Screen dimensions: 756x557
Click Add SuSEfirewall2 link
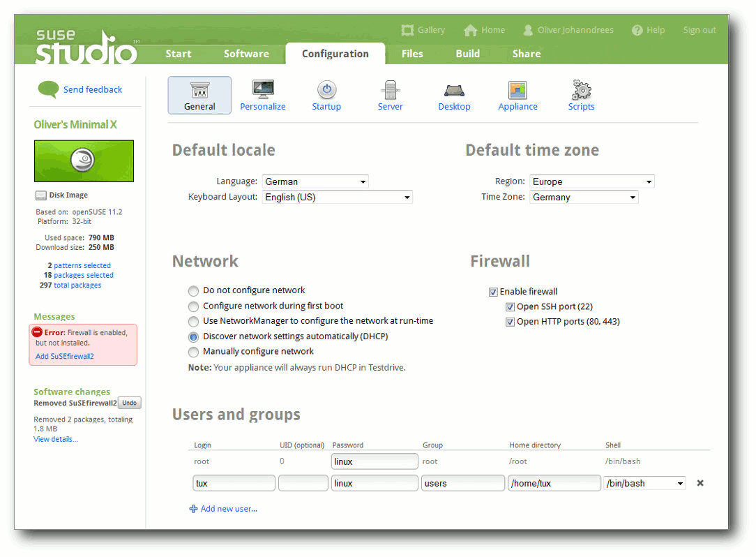click(x=65, y=356)
